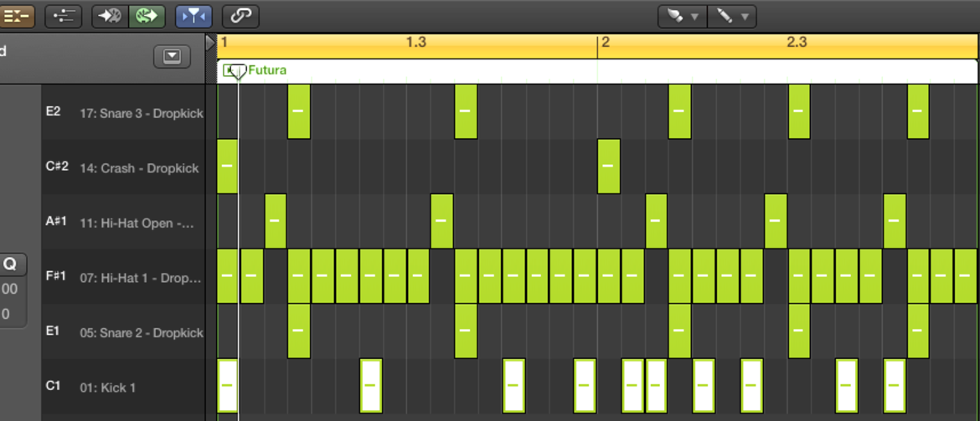Click the A#1 note label

(x=56, y=222)
